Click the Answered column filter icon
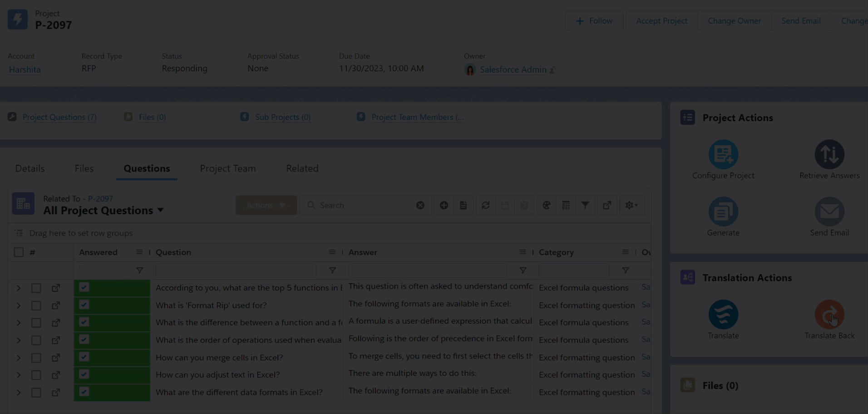 [140, 271]
